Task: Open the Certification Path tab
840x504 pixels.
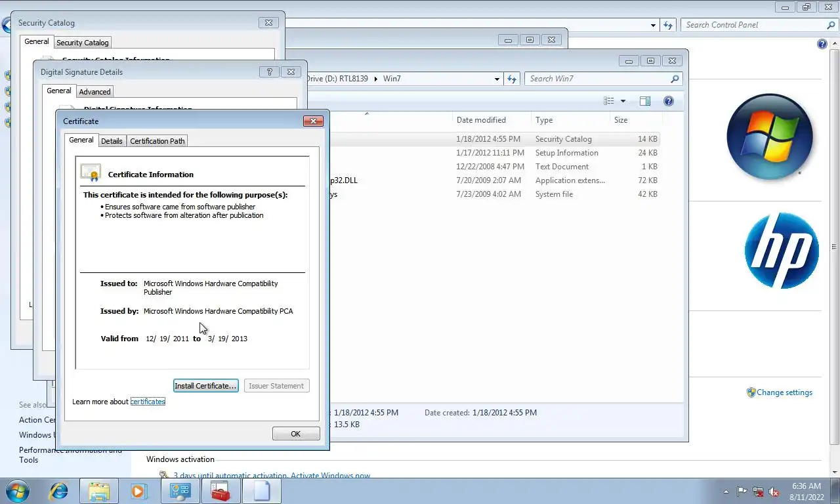Action: 157,141
